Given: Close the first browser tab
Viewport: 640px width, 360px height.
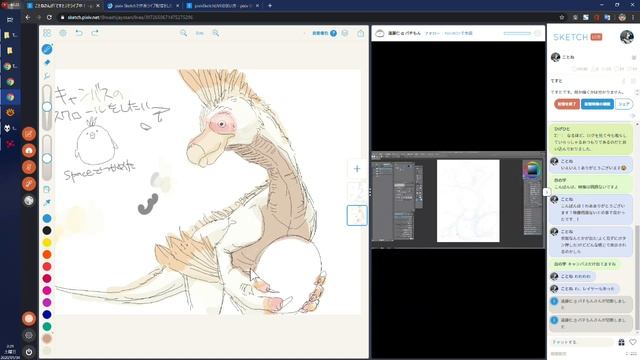Looking at the screenshot, I should pyautogui.click(x=98, y=6).
